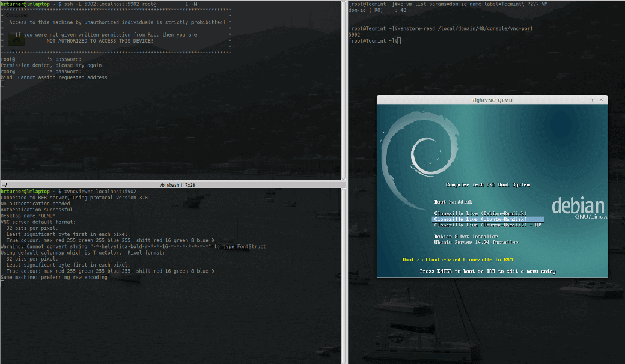
Task: Close the TightVNC QEMU window
Action: click(601, 100)
